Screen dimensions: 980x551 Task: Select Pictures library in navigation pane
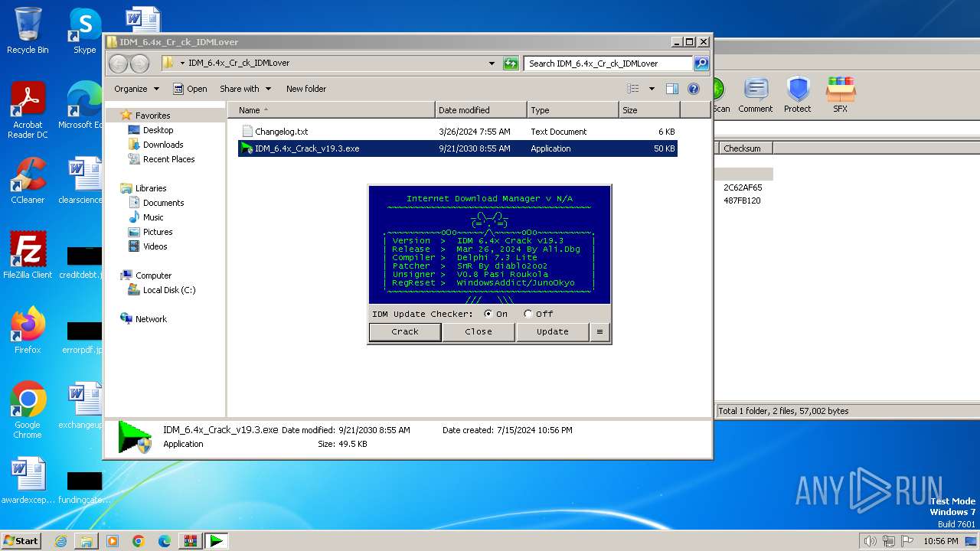[x=158, y=232]
